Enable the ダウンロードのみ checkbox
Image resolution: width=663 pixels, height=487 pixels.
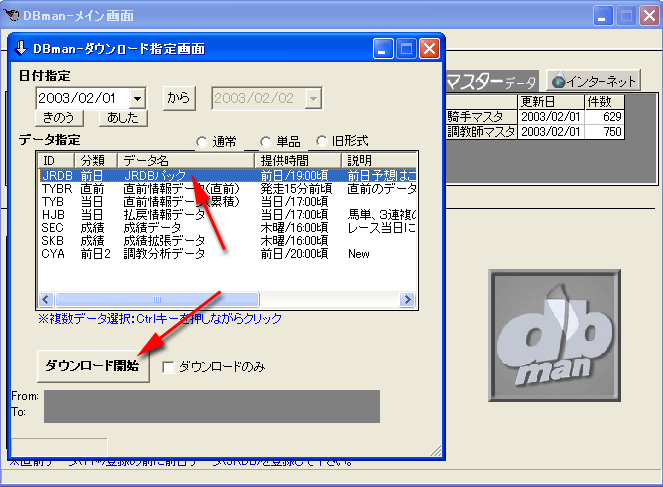(x=169, y=367)
